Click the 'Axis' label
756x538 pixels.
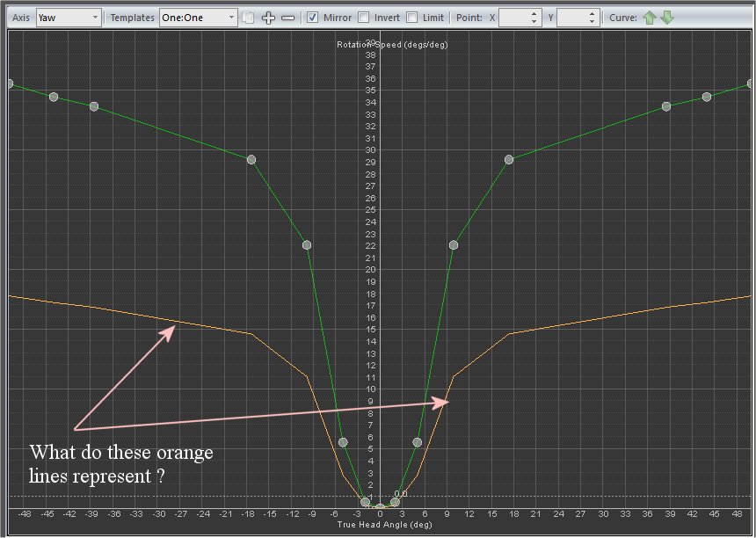click(x=21, y=18)
